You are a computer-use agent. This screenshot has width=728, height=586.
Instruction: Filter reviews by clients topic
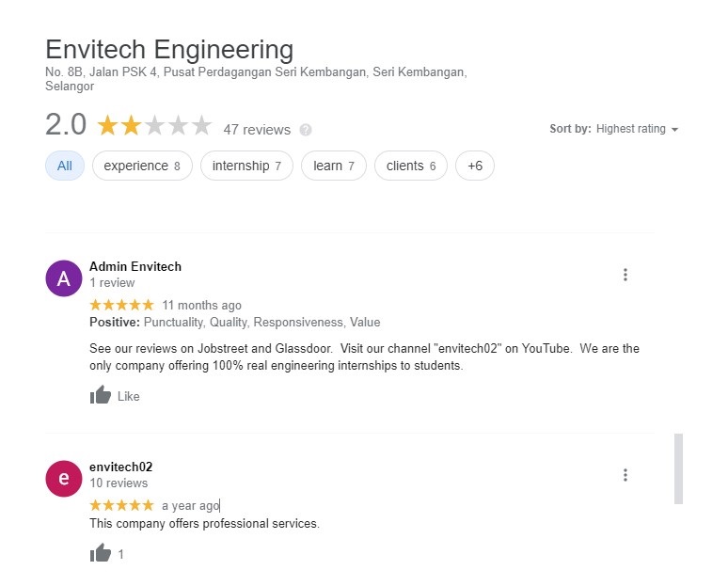[x=411, y=166]
